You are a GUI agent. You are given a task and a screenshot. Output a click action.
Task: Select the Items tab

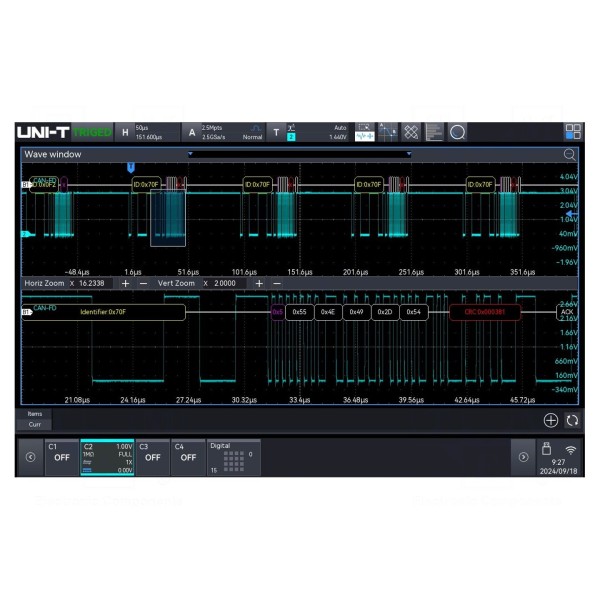[35, 413]
